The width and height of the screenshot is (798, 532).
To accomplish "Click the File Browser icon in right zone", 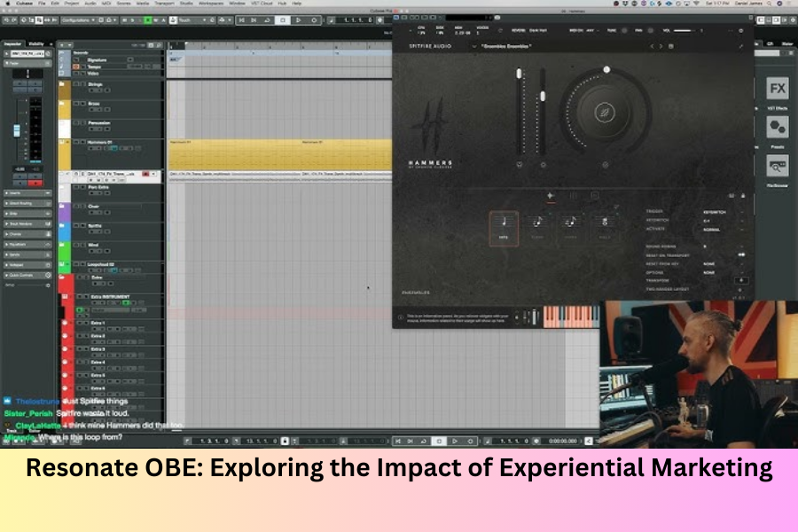I will coord(777,166).
